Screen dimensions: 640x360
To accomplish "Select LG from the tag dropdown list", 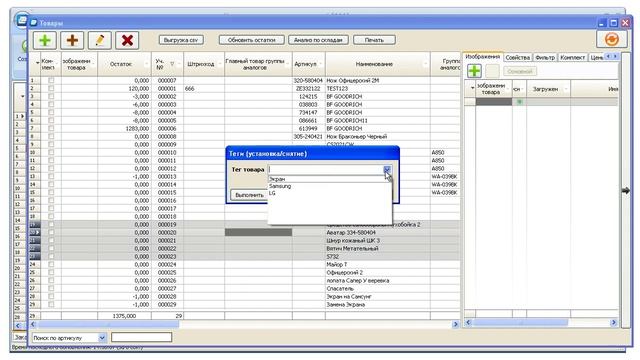I will point(329,193).
